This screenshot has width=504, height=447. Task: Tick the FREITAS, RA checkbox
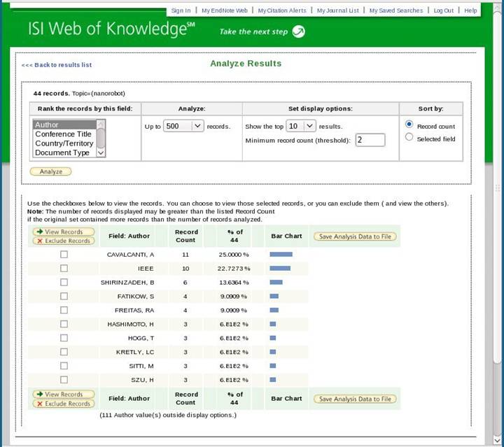64,310
